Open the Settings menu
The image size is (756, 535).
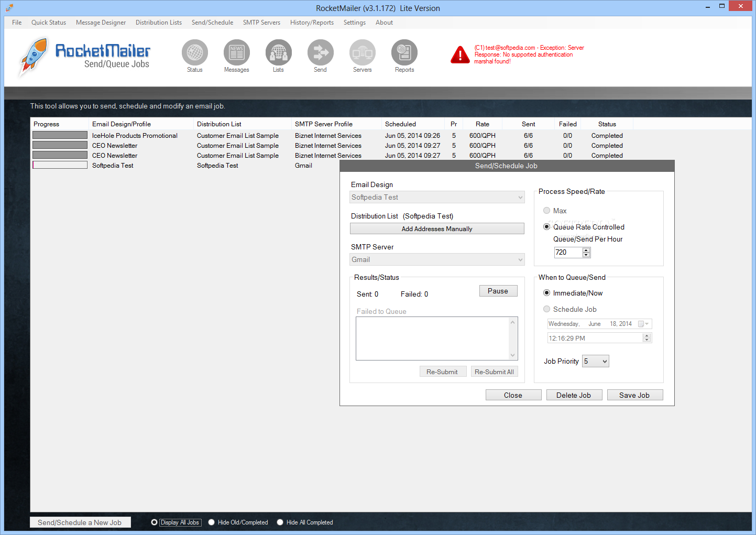coord(355,23)
